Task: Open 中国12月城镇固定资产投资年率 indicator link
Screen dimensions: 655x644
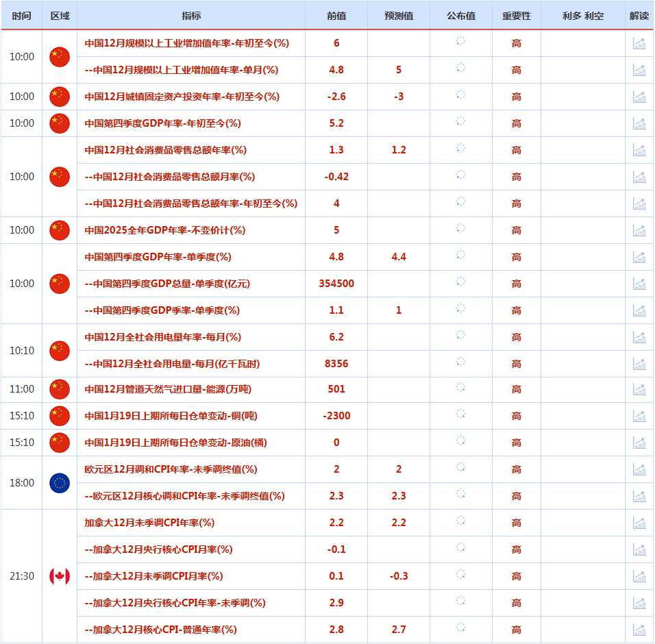Action: point(182,97)
